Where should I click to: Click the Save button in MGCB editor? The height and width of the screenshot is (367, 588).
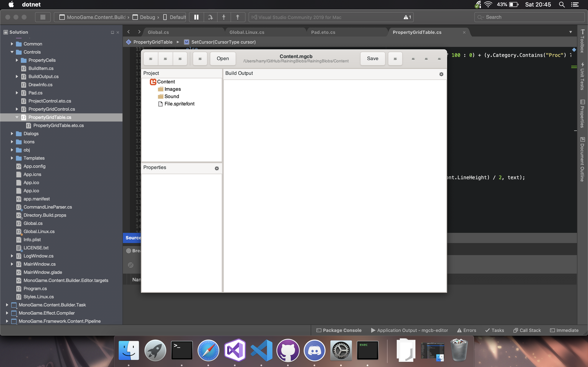(372, 59)
